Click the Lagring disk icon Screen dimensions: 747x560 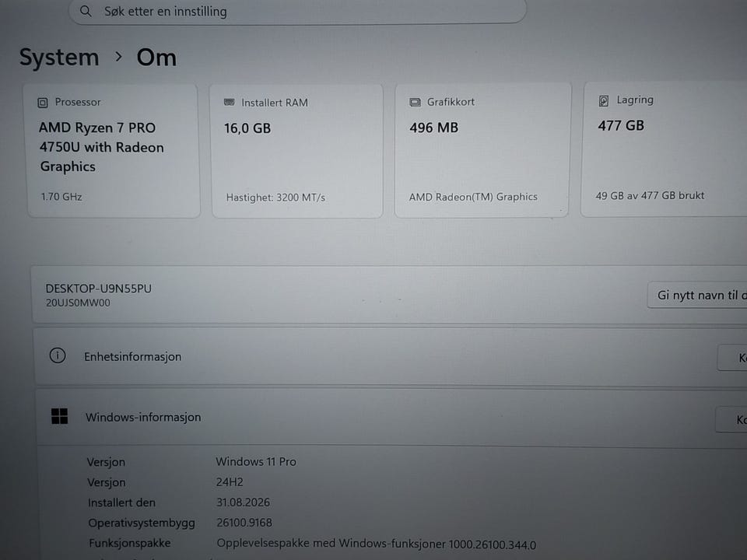[x=604, y=100]
